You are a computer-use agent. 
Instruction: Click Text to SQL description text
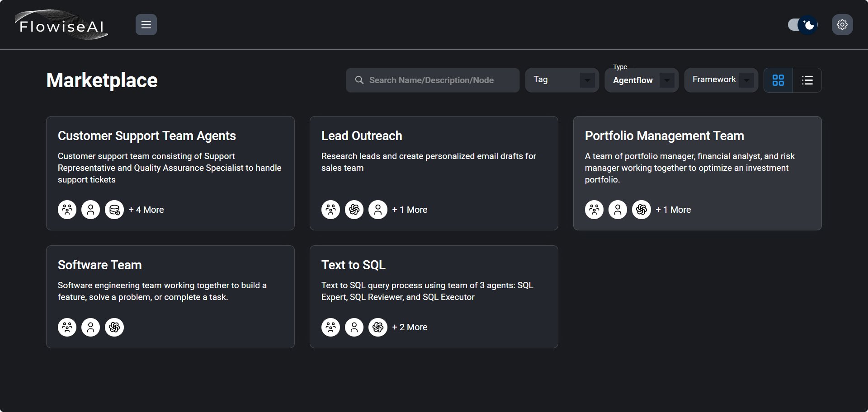[x=427, y=291]
